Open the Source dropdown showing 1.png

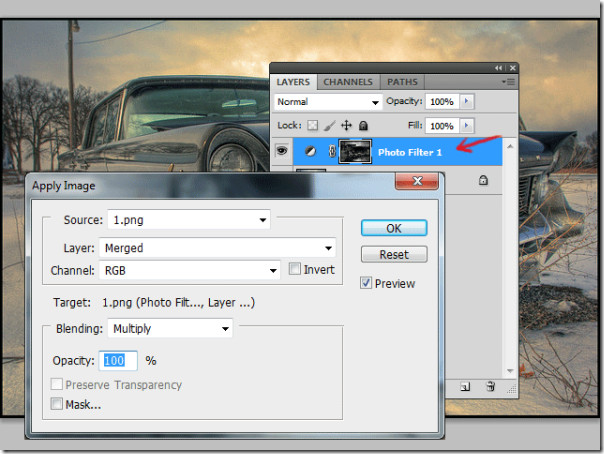click(189, 220)
